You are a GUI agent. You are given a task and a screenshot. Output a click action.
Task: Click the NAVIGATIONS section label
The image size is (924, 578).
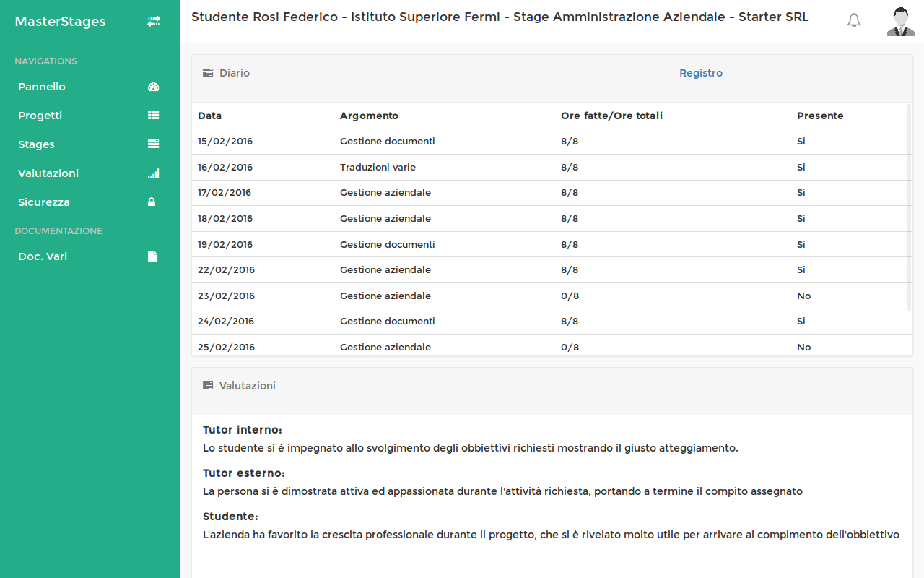tap(45, 61)
